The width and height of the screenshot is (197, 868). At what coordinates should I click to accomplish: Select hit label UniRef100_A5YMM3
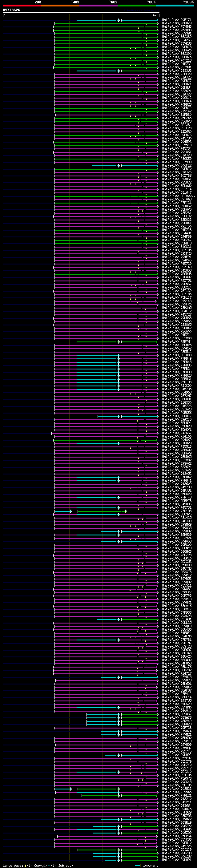(x=176, y=27)
